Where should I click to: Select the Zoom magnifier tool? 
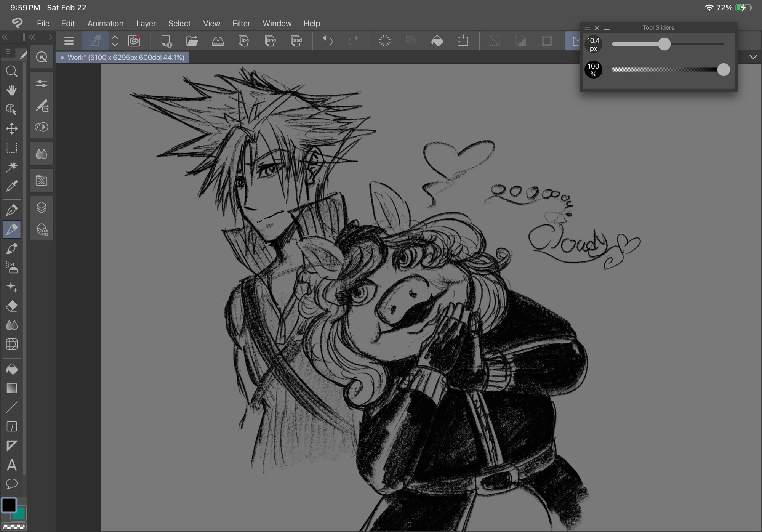tap(12, 71)
